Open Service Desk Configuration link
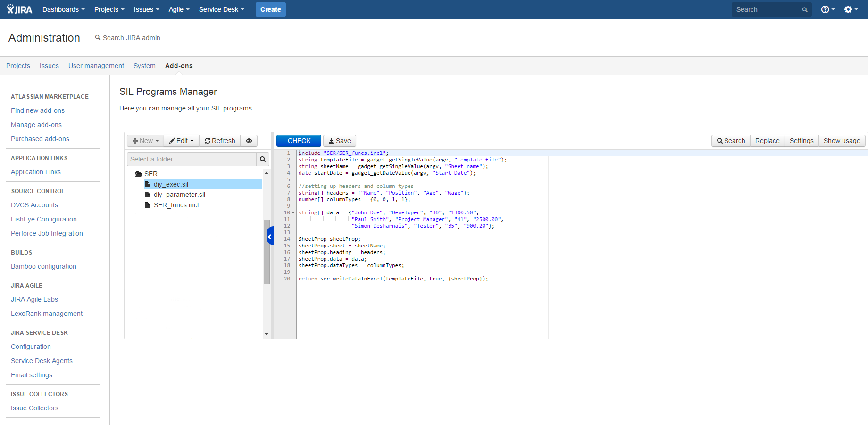The width and height of the screenshot is (868, 425). (x=31, y=347)
